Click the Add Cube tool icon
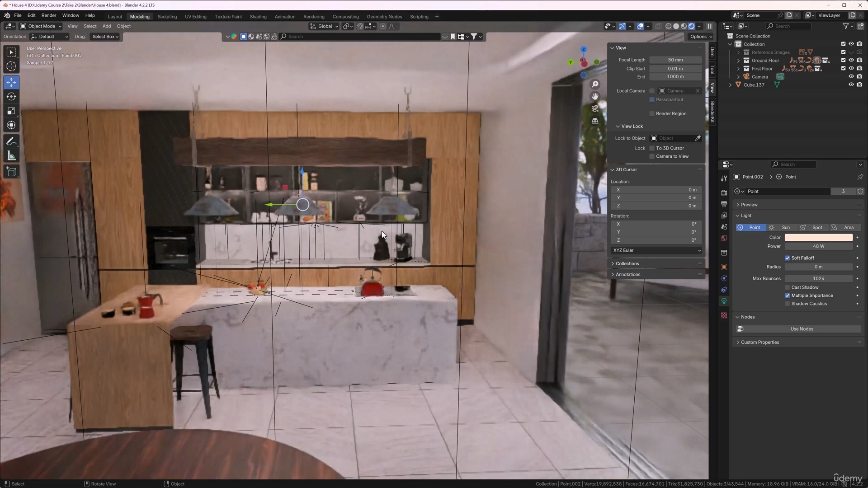 point(11,172)
